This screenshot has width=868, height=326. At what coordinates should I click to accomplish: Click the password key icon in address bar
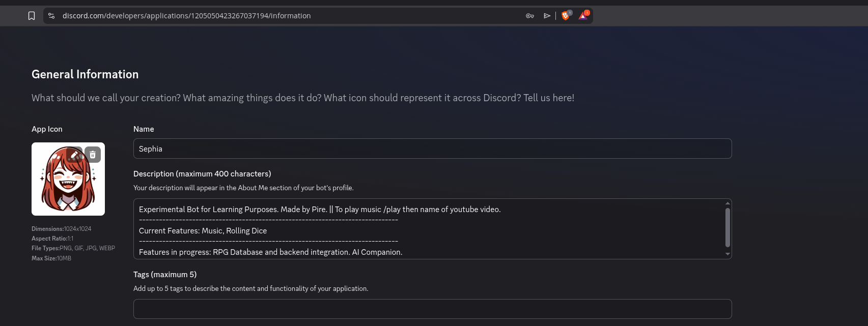529,16
